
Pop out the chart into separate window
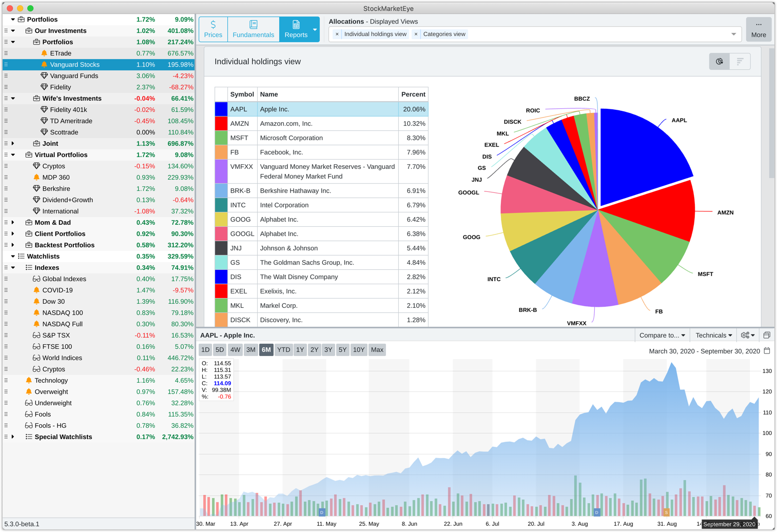click(x=767, y=335)
